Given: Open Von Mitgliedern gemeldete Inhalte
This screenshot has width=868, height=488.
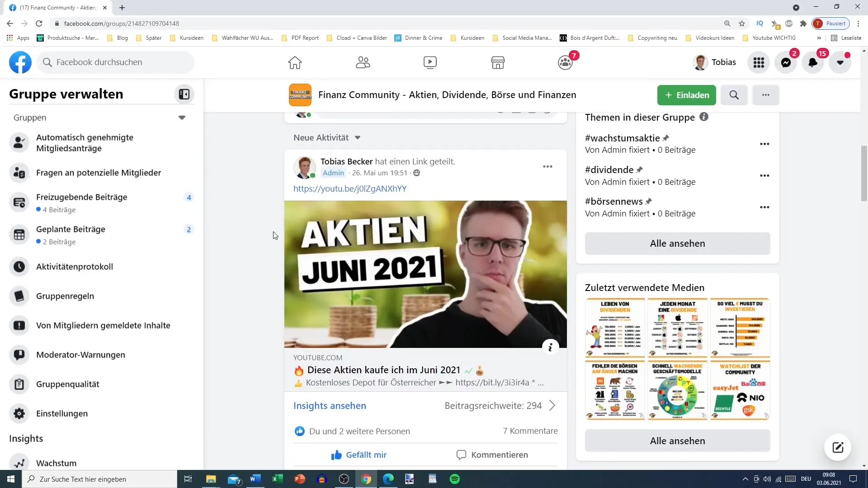Looking at the screenshot, I should coord(102,325).
